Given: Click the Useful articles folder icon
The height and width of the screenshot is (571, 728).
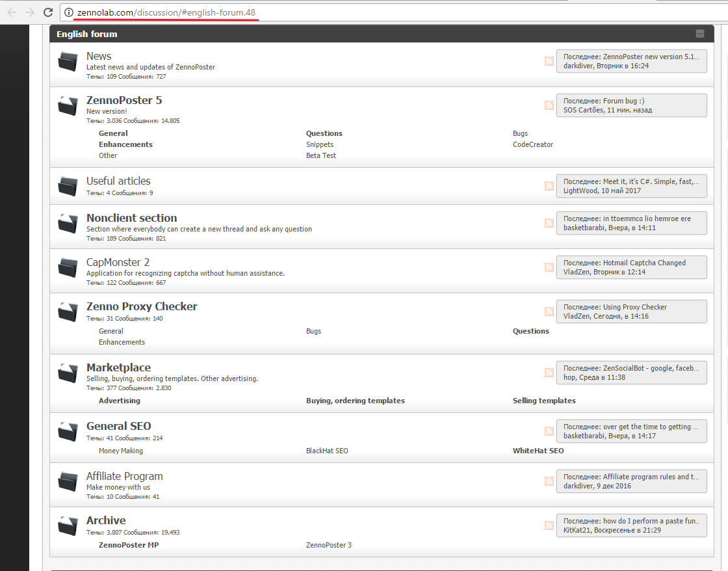Looking at the screenshot, I should click(x=68, y=186).
